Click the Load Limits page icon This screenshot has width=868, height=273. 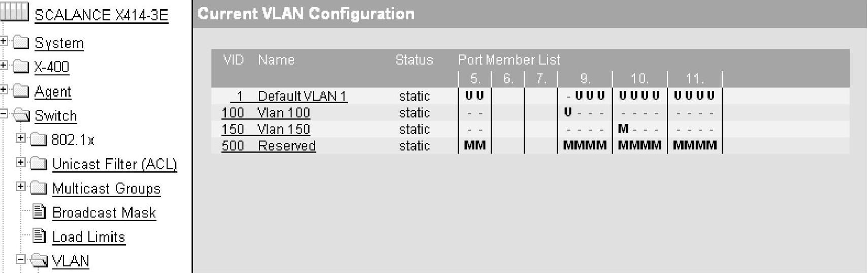(x=39, y=236)
